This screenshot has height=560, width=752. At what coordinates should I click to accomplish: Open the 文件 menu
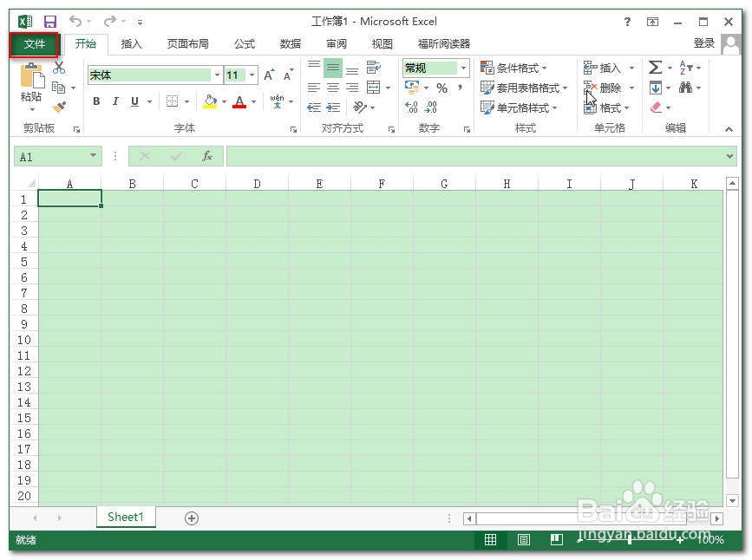[34, 43]
